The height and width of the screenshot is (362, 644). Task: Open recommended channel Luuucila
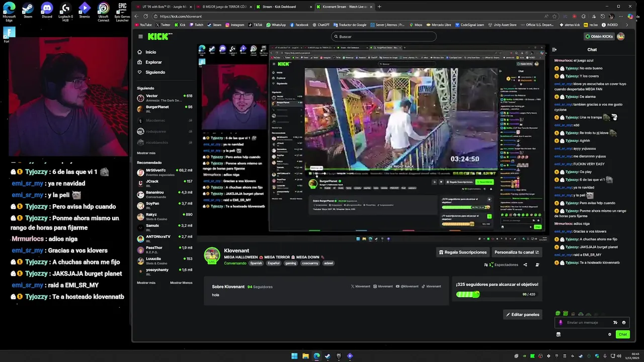pyautogui.click(x=165, y=261)
